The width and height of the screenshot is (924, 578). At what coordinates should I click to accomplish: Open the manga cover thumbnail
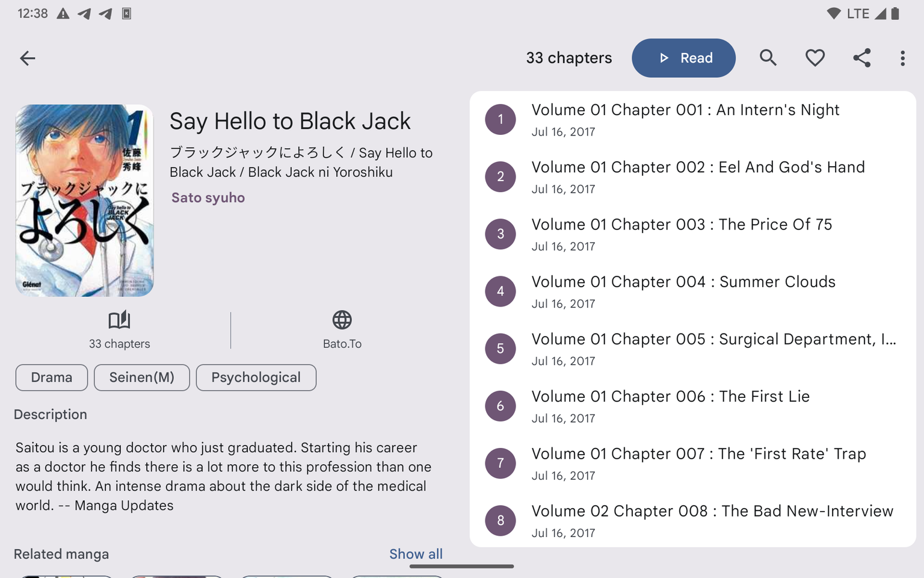coord(85,200)
